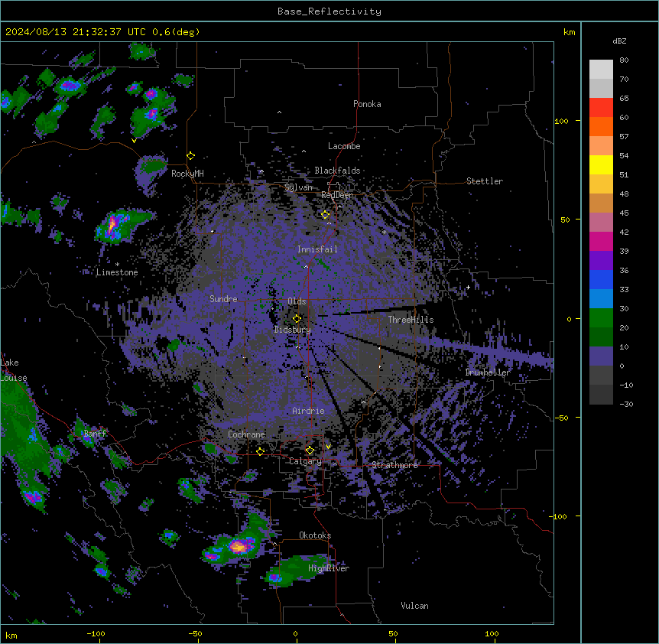Click the Stettler city label
659x644 pixels.
(x=485, y=181)
